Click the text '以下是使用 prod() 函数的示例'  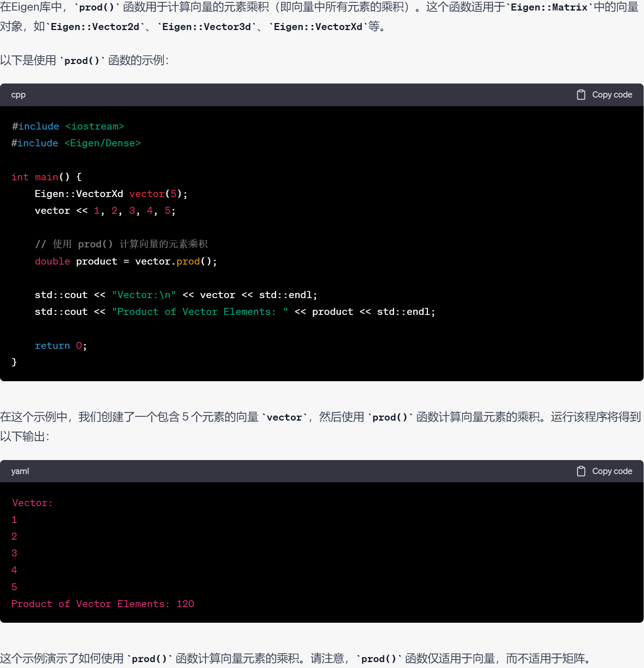(x=84, y=60)
